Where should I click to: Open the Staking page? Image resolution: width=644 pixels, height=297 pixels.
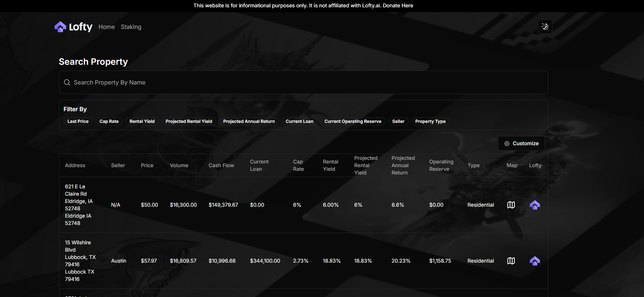click(x=131, y=27)
